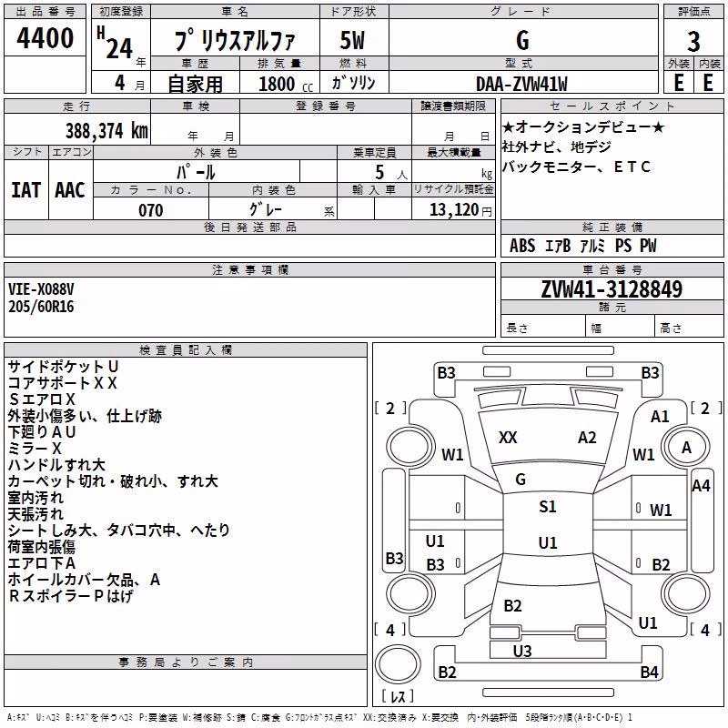This screenshot has height=728, width=728.
Task: Click note ホイールカバー欠品、A
Action: [84, 580]
